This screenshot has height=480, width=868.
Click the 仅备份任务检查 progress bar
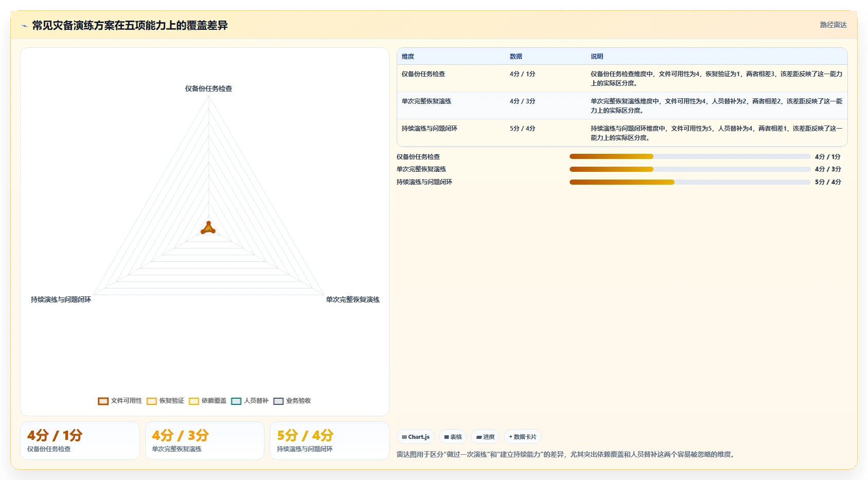(690, 156)
